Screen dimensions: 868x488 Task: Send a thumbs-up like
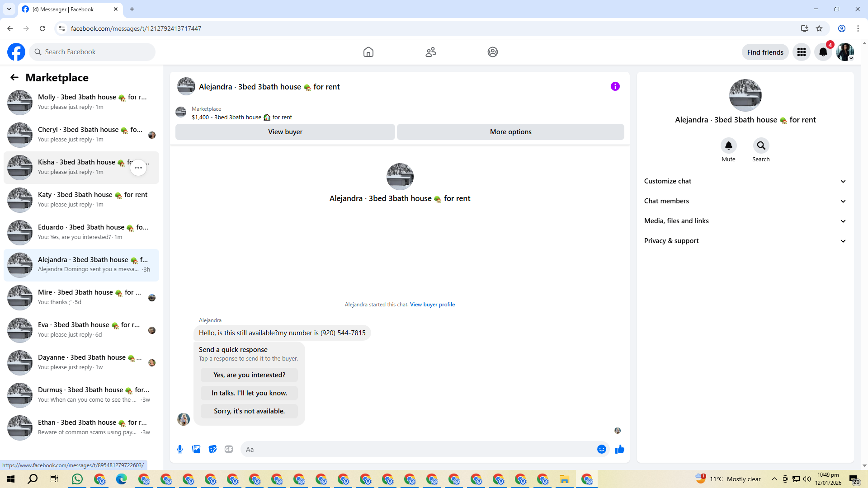pyautogui.click(x=619, y=449)
